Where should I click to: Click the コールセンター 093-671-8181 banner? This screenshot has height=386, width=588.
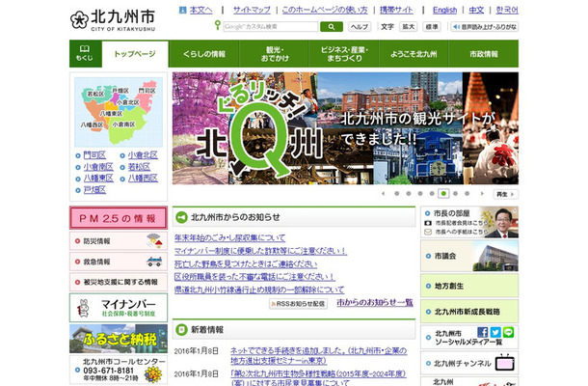[x=119, y=370]
